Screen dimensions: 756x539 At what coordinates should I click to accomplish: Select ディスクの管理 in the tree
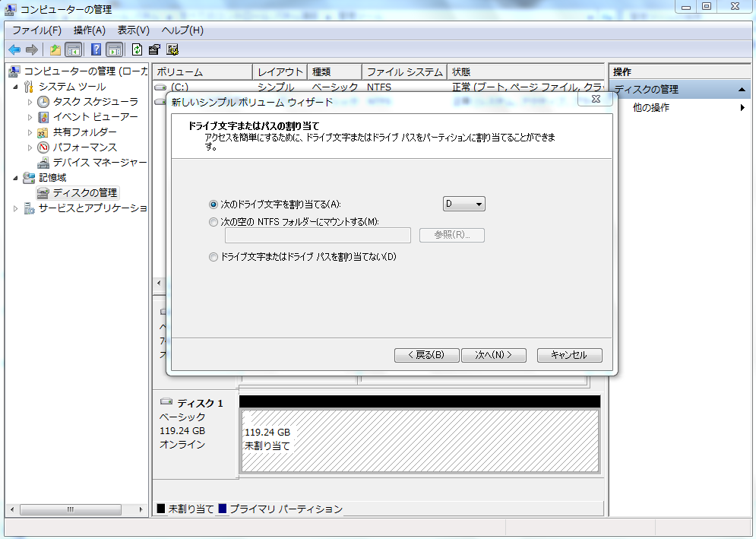(x=85, y=193)
